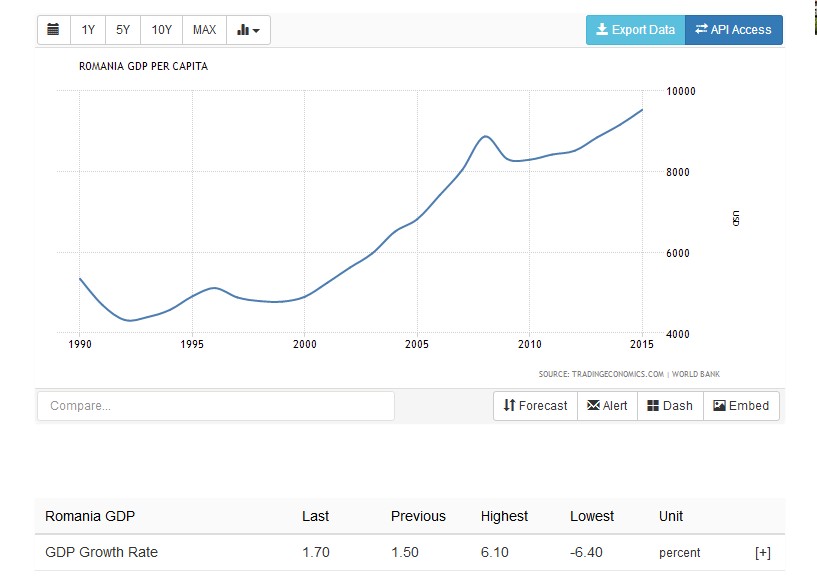Open API Access
817x576 pixels.
[x=733, y=30]
